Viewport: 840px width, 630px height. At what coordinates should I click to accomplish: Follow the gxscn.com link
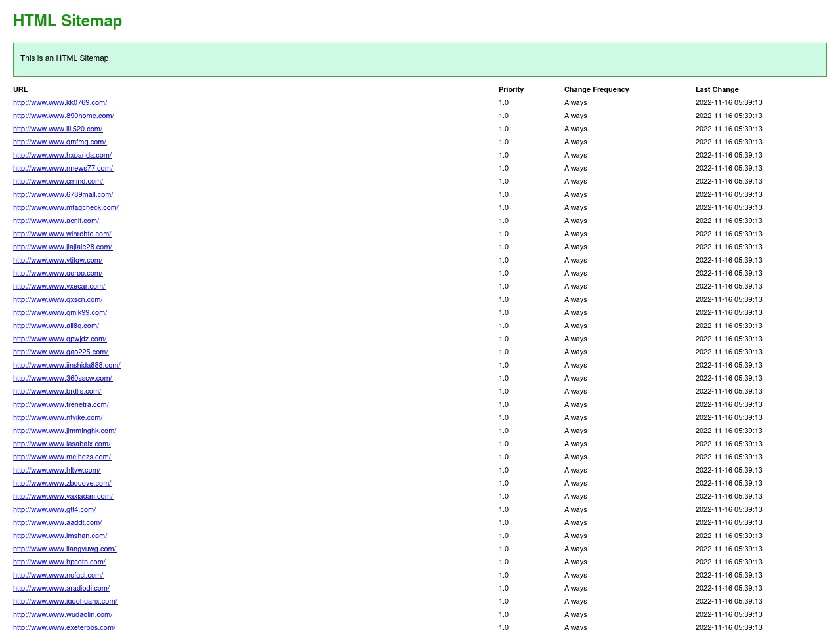click(58, 299)
